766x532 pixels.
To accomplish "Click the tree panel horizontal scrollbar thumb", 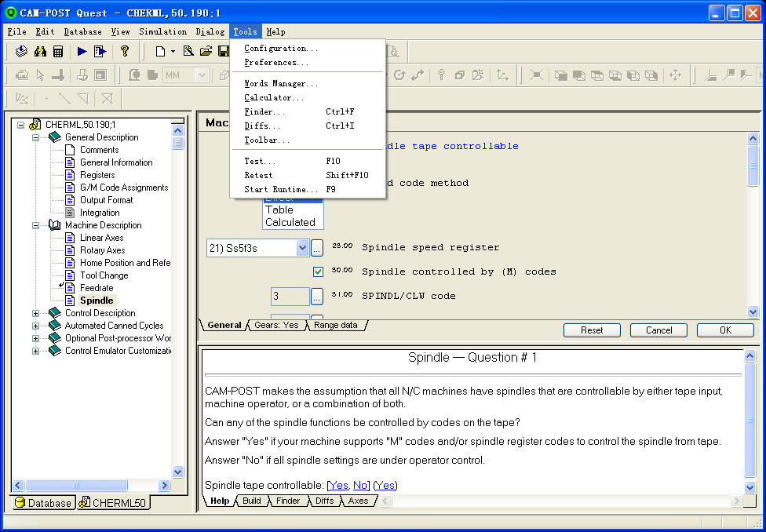I will [x=77, y=486].
